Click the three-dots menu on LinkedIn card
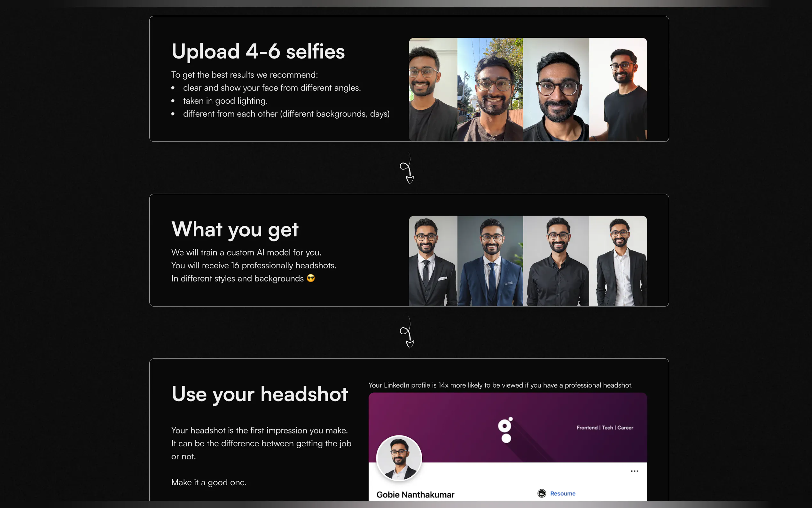812x508 pixels. 634,471
